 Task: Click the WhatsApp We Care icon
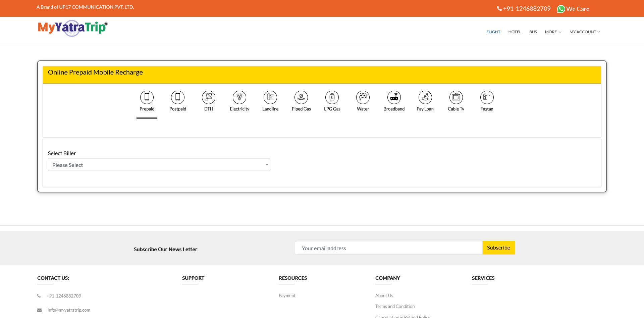[561, 9]
